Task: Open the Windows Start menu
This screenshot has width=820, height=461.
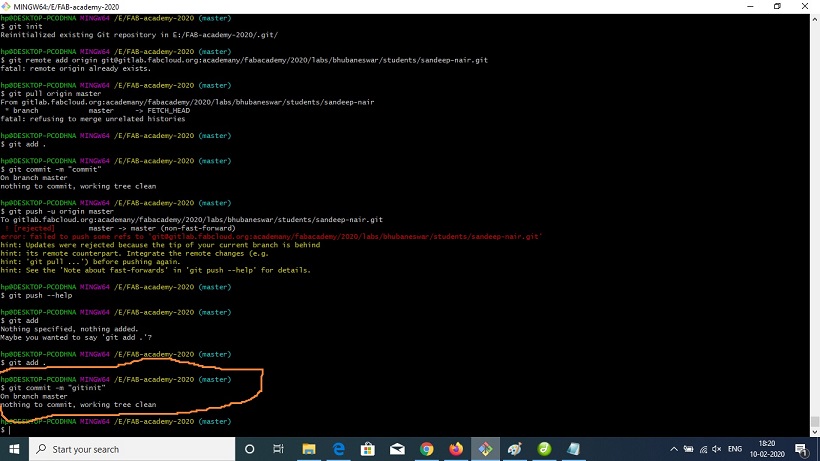Action: pyautogui.click(x=14, y=449)
